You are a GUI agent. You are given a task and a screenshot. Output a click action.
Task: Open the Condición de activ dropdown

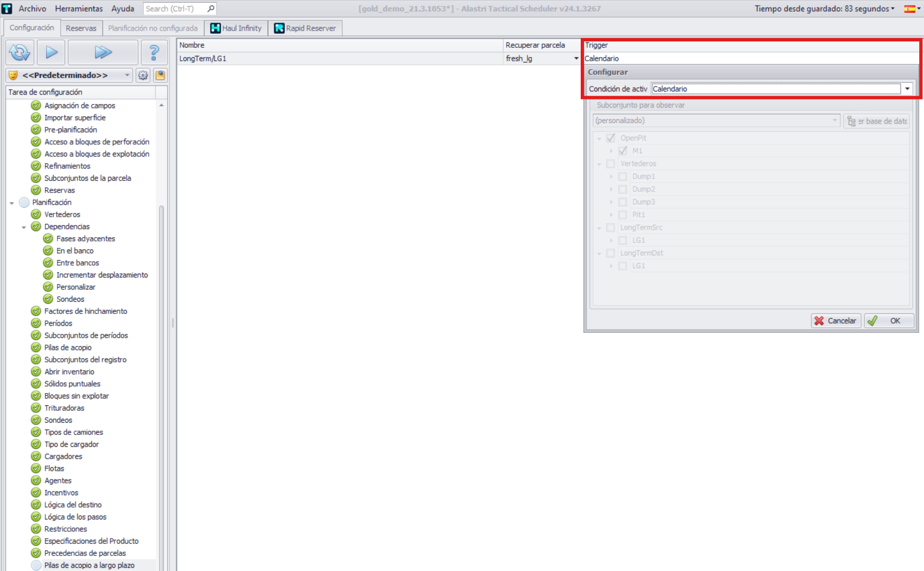[x=907, y=89]
